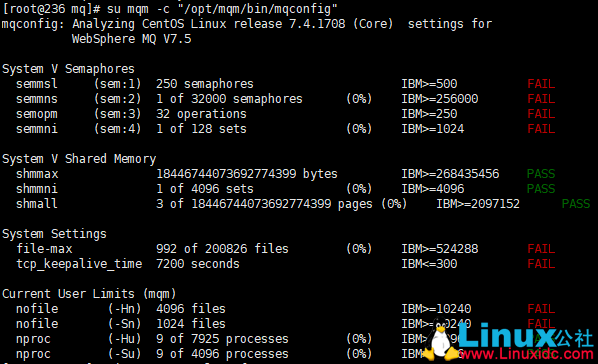The image size is (598, 364).
Task: Select "4096 files" value
Action: pyautogui.click(x=191, y=309)
